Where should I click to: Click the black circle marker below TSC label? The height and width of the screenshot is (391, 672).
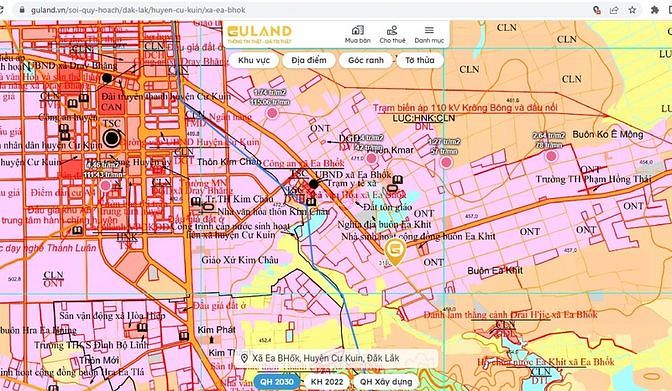(x=112, y=138)
